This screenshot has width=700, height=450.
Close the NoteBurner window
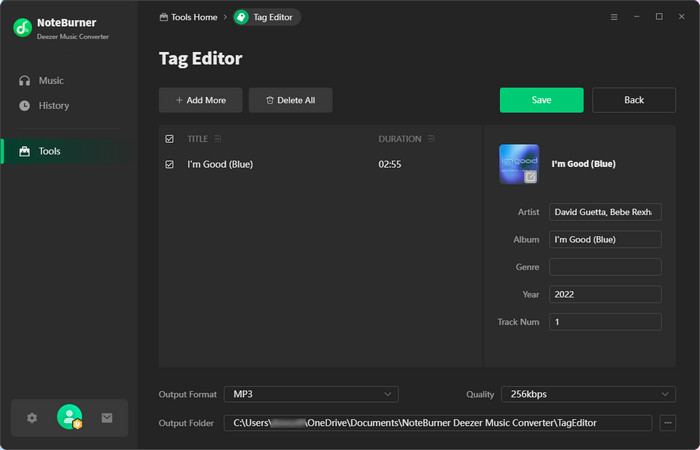coord(681,17)
